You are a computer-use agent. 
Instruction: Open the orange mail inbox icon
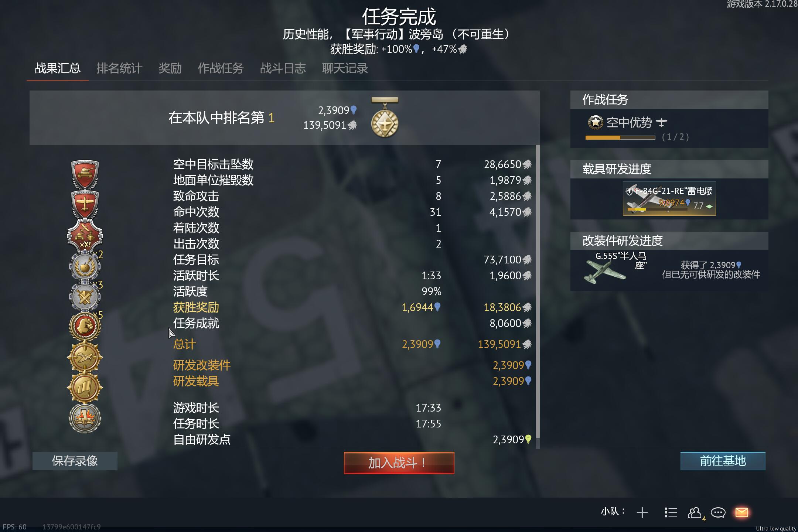(742, 512)
